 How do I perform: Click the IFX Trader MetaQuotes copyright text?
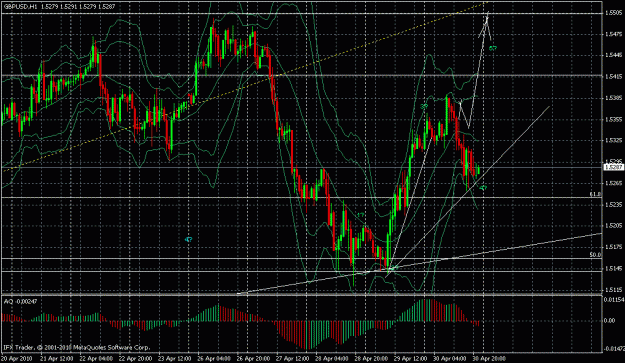77,348
